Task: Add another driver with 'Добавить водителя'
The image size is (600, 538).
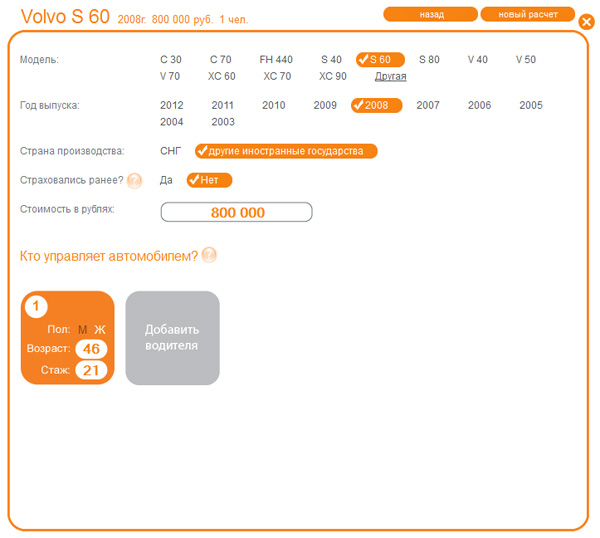Action: (x=172, y=338)
